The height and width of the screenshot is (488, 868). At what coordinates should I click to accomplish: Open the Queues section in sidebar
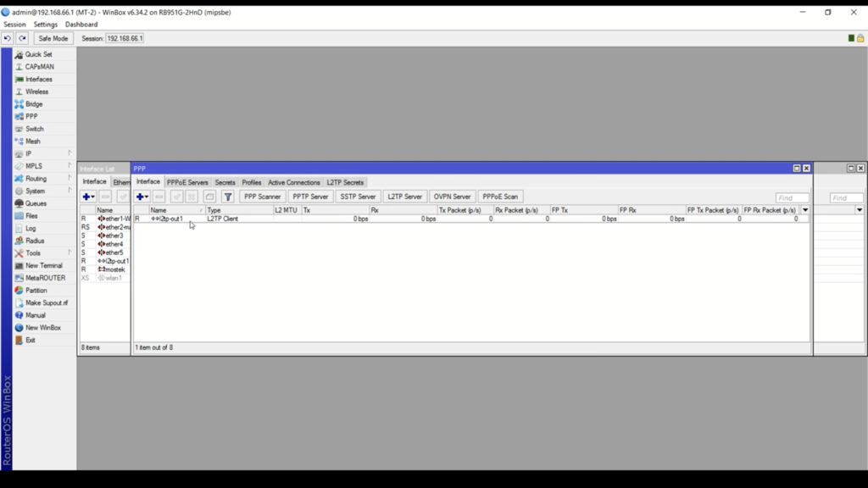click(36, 203)
